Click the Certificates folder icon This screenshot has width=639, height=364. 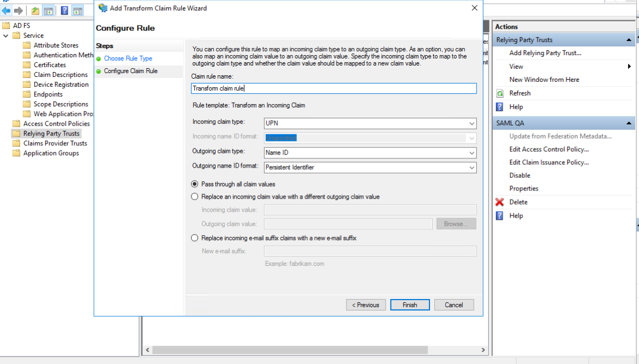tap(27, 64)
